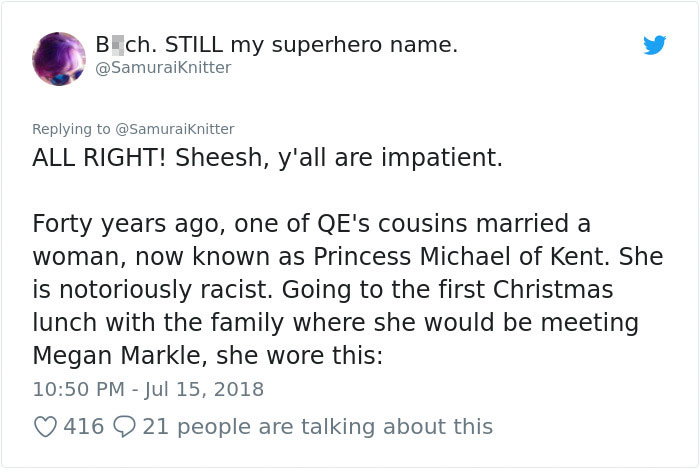Click @SamuraiKnitter mention in the 'Replying to' line
The height and width of the screenshot is (469, 700).
click(175, 129)
